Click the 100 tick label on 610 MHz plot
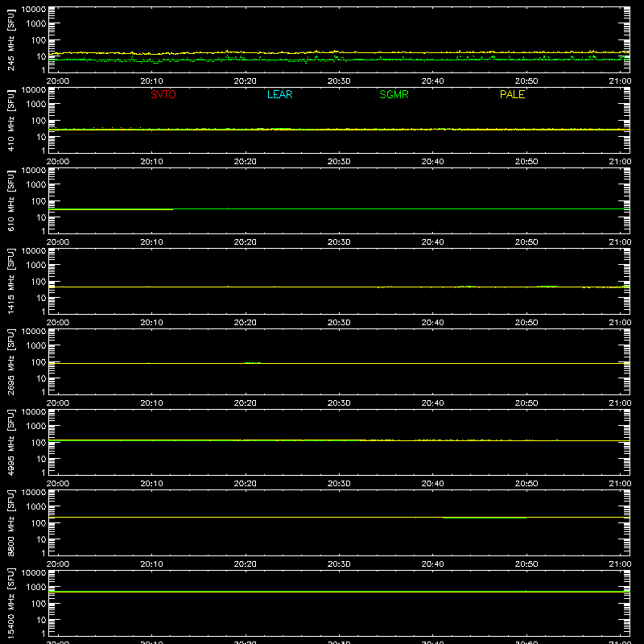Image resolution: width=644 pixels, height=644 pixels. 39,201
